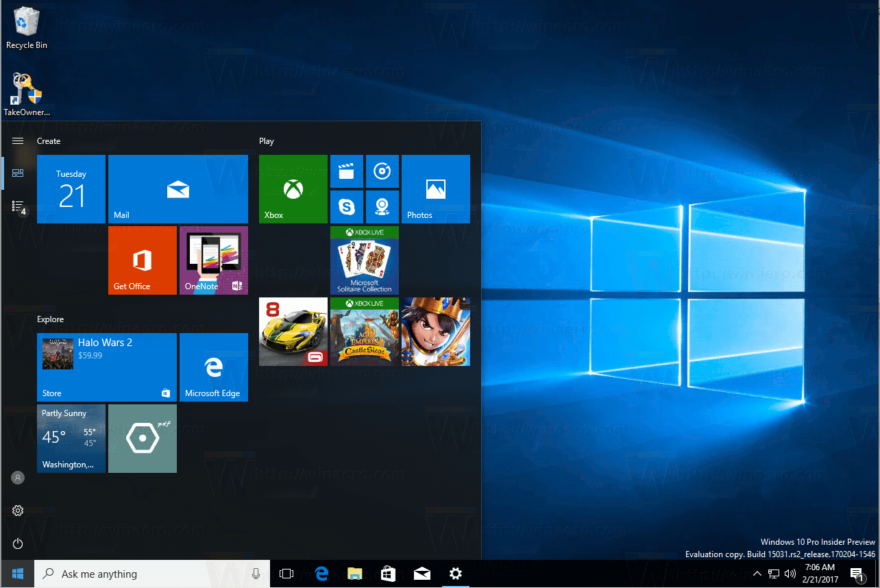
Task: Show hidden system tray icons
Action: (x=757, y=574)
